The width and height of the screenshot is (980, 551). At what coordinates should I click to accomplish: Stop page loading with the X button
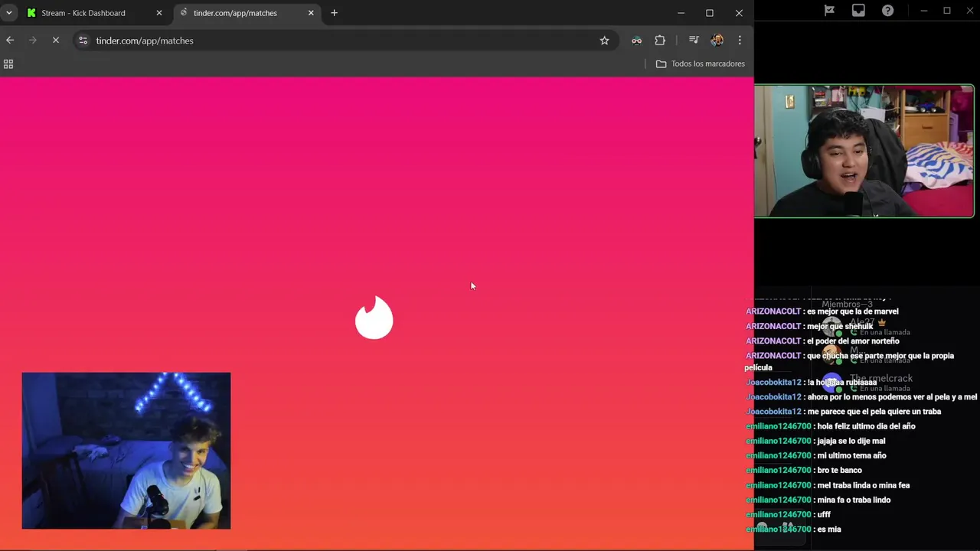click(56, 41)
